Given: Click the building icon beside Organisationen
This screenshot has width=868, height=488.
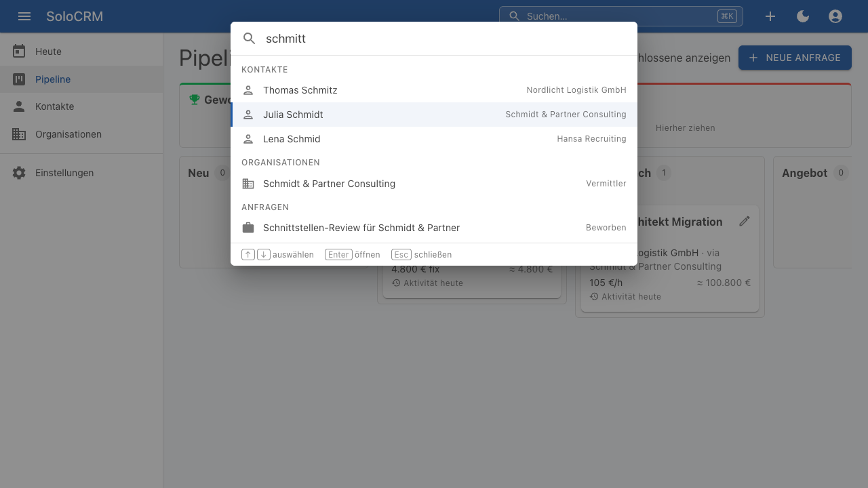Looking at the screenshot, I should click(x=19, y=134).
